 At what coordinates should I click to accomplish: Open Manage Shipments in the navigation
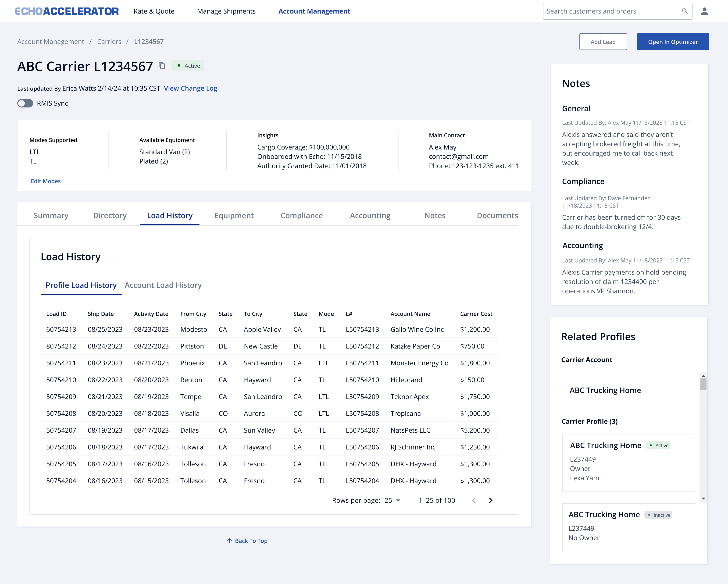226,11
